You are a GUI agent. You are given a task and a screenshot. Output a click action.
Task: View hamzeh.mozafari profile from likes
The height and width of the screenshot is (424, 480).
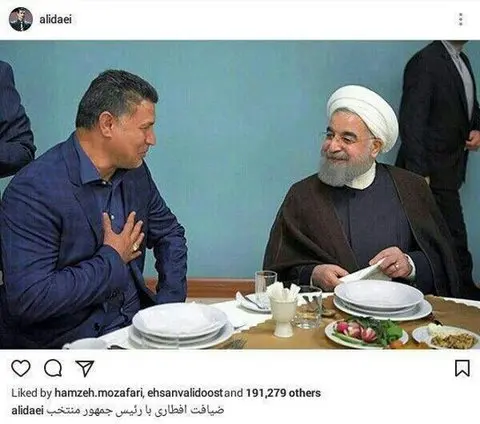[98, 393]
